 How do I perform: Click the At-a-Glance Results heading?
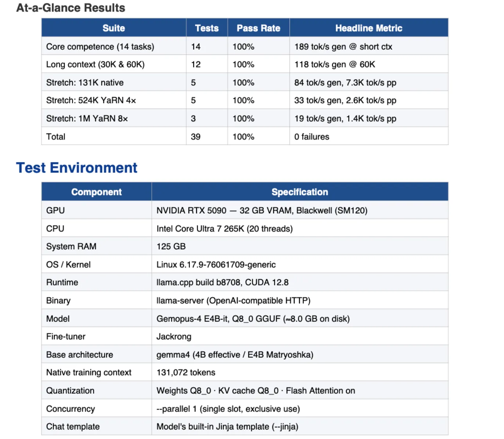pos(71,8)
